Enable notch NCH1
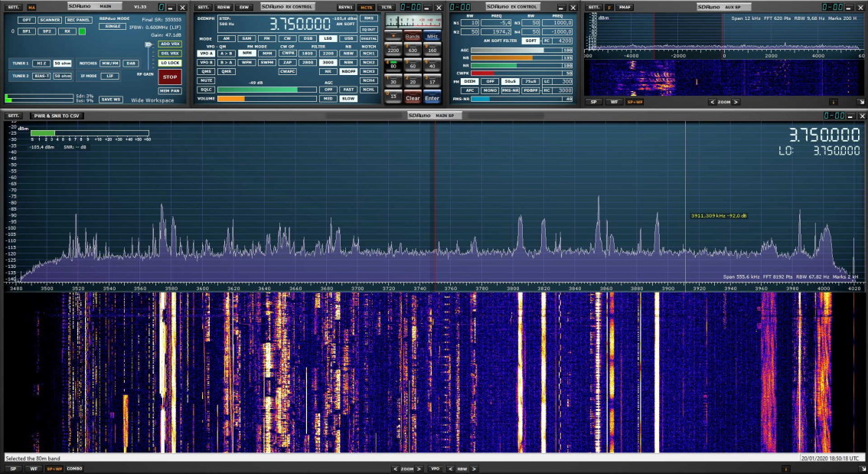868x474 pixels. pos(369,54)
